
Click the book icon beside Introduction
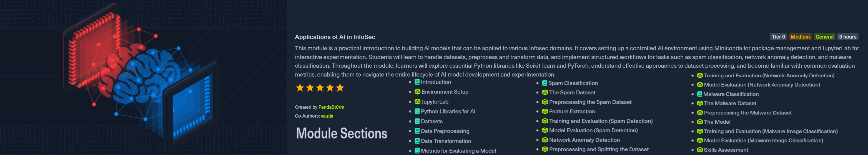tap(417, 82)
